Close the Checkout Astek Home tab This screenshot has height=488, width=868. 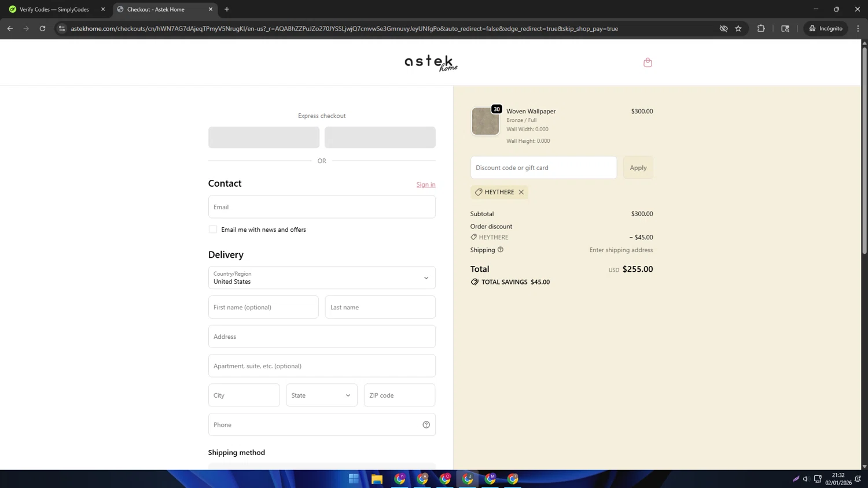click(211, 9)
